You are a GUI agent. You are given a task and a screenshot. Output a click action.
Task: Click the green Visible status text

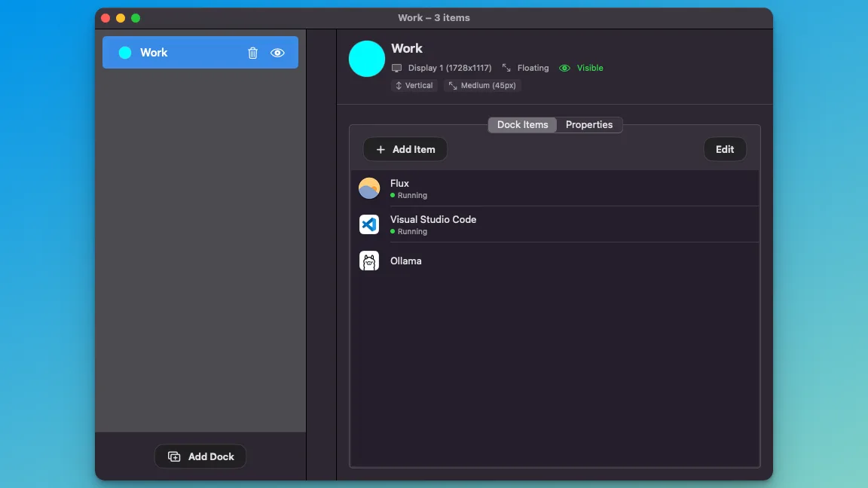[590, 68]
